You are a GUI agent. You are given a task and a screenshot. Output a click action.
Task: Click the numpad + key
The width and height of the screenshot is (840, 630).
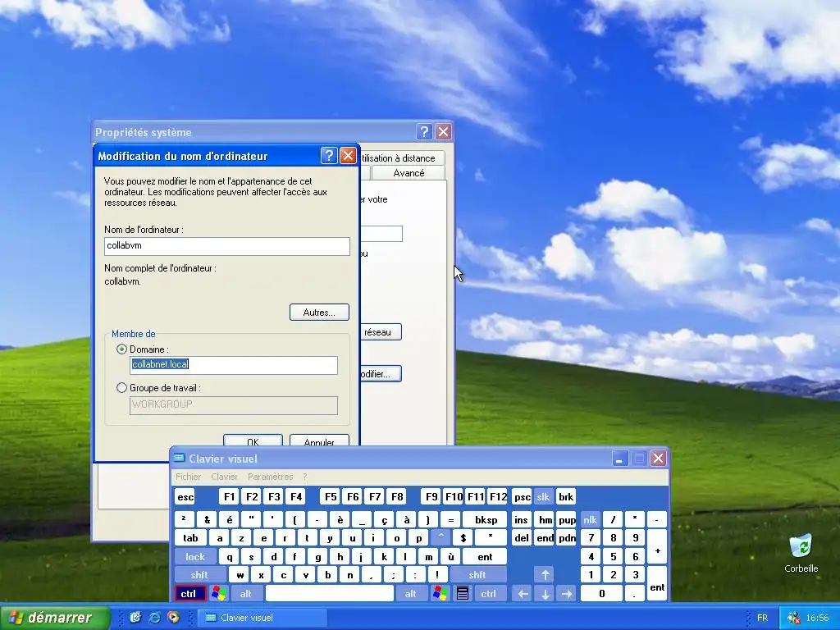click(x=657, y=547)
